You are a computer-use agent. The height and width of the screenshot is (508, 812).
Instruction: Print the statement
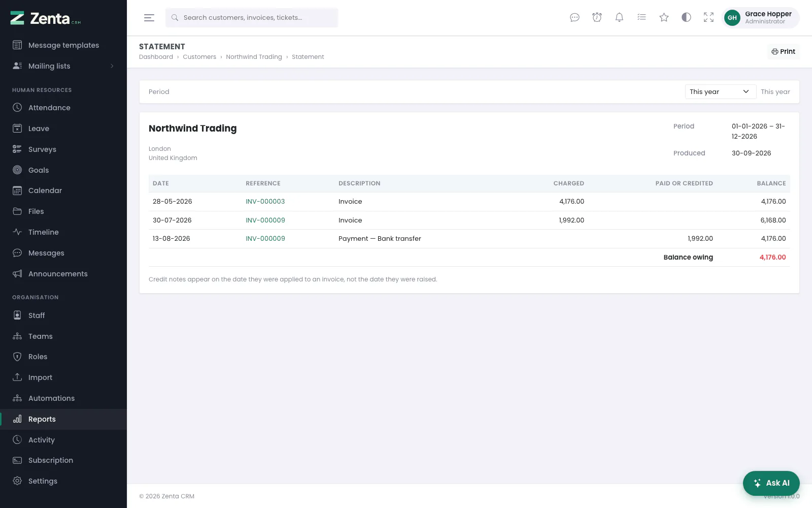783,52
